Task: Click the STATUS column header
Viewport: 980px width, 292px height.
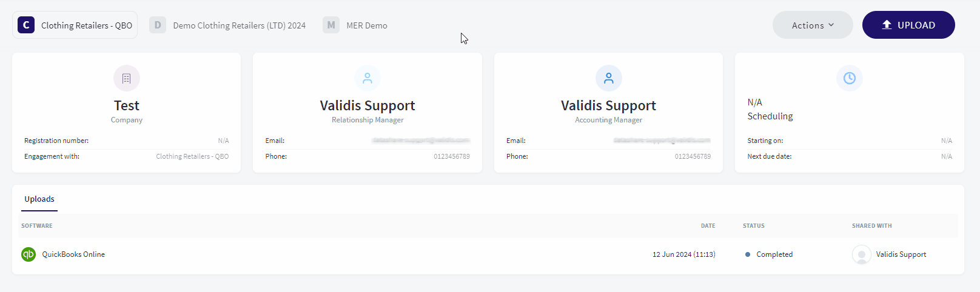Action: (754, 226)
